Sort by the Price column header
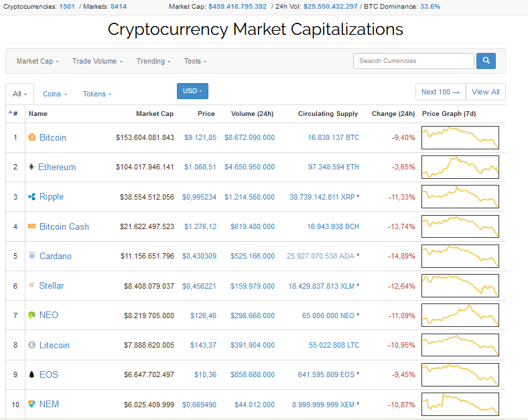 [206, 114]
